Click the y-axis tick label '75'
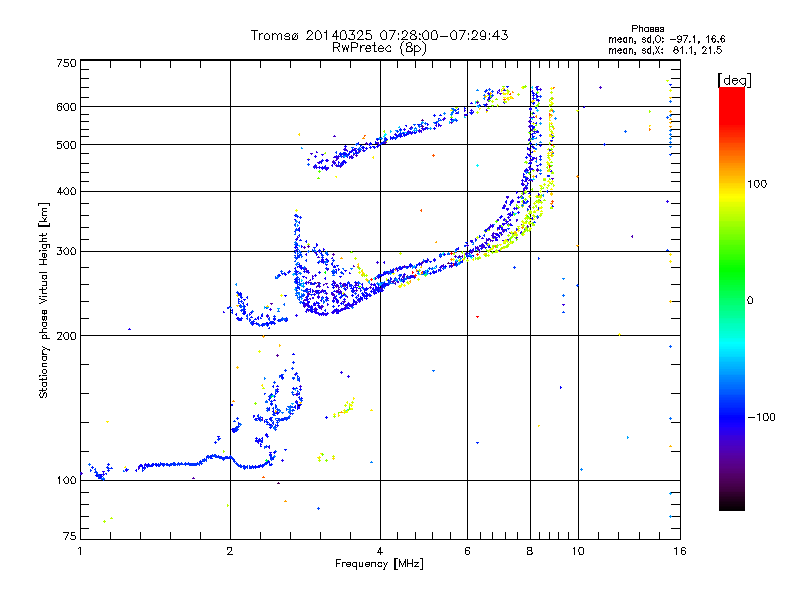 (70, 536)
